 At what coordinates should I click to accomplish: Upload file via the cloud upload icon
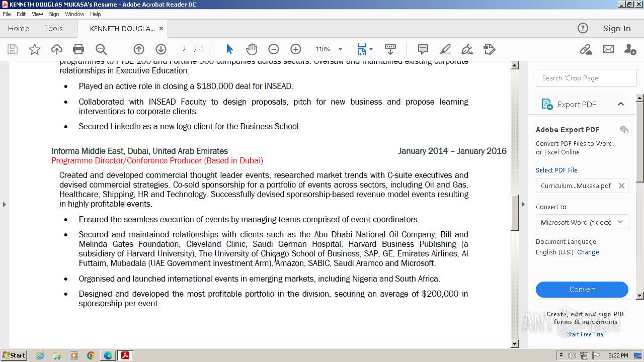point(57,49)
